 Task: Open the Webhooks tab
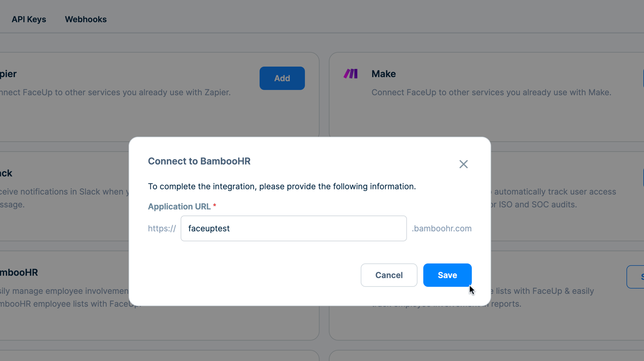85,19
